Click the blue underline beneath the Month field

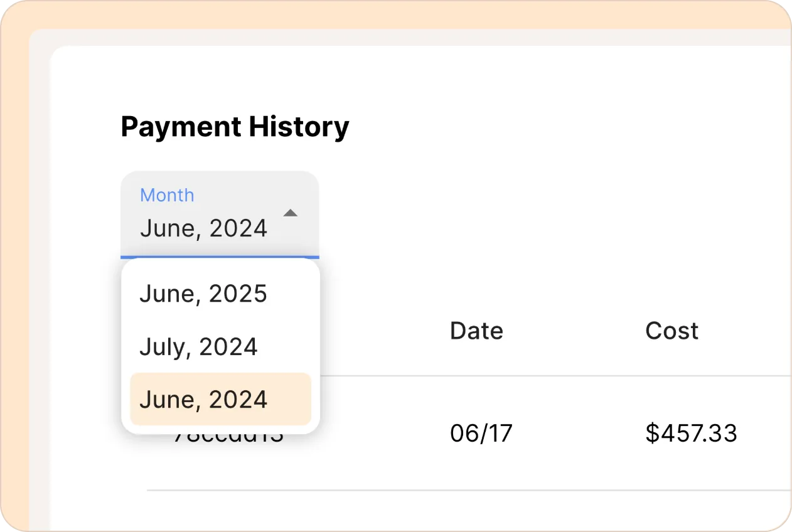pos(220,257)
